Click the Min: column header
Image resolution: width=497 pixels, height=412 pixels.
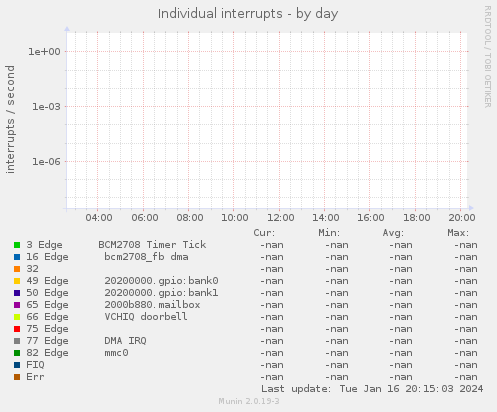tap(329, 233)
